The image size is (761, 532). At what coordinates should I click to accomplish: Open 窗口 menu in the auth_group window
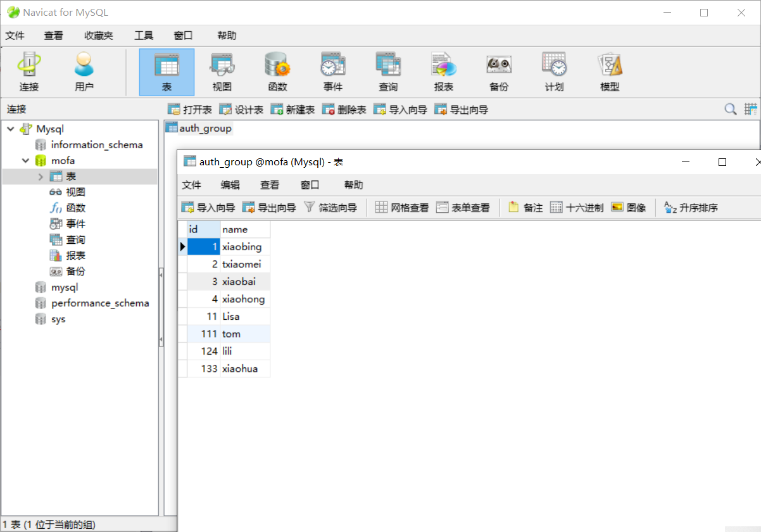tap(310, 185)
